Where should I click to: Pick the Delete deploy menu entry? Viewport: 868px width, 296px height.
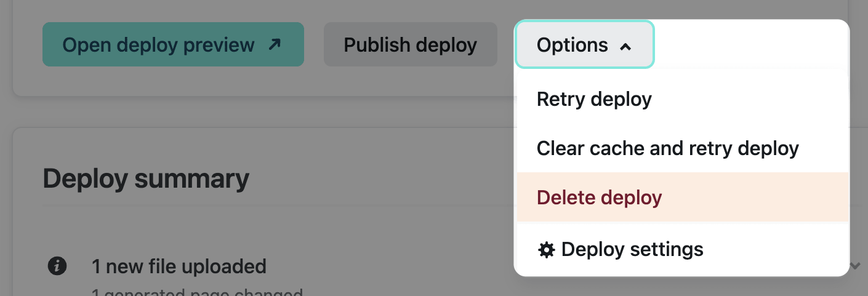[x=599, y=198]
